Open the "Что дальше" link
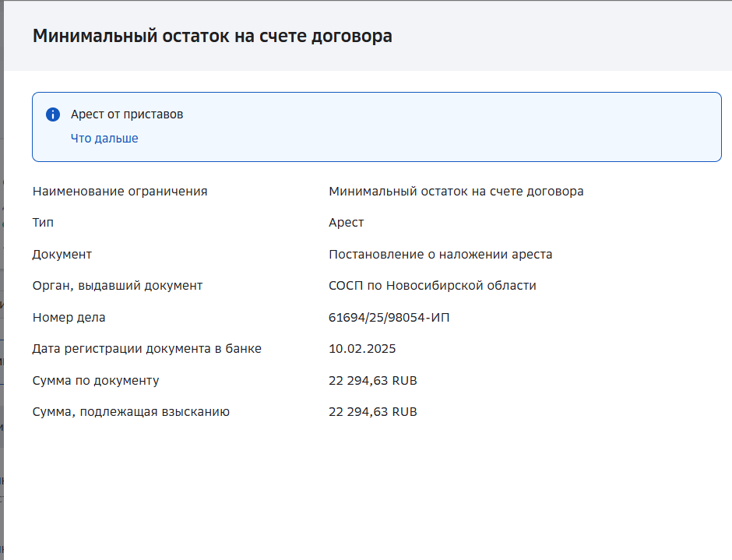Screen dimensions: 732x560 tap(104, 139)
